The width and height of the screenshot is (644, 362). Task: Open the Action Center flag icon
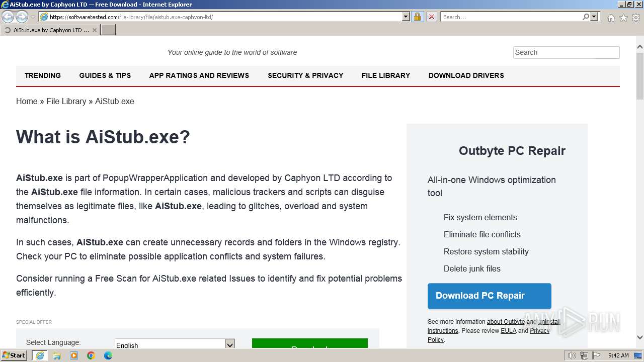(x=596, y=355)
